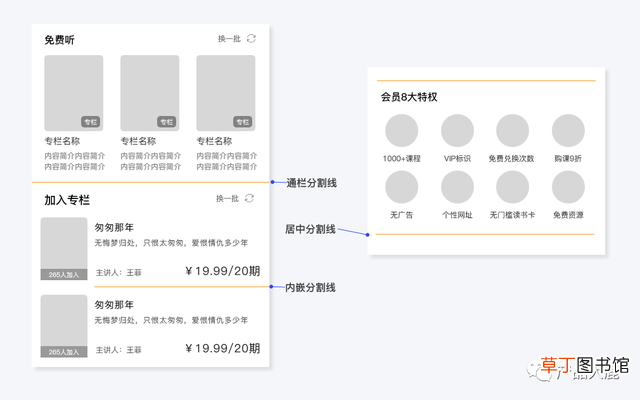Select the 无门槛读书卡 privilege circle icon

[x=513, y=187]
